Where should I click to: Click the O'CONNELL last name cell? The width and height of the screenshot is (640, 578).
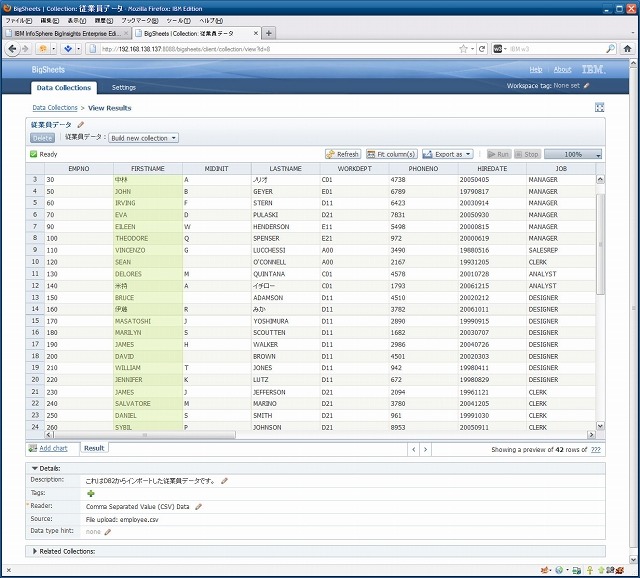286,262
